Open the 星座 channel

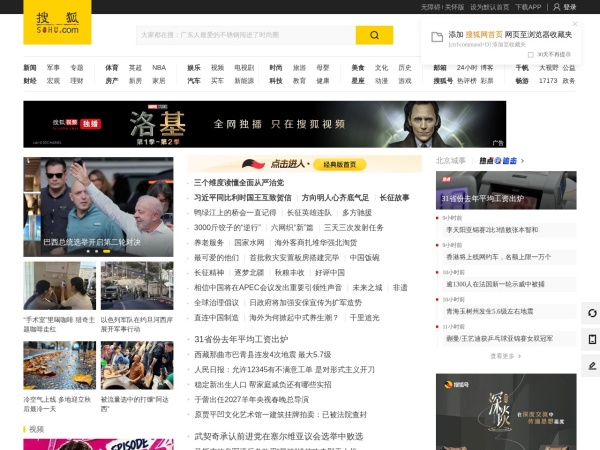click(x=358, y=81)
